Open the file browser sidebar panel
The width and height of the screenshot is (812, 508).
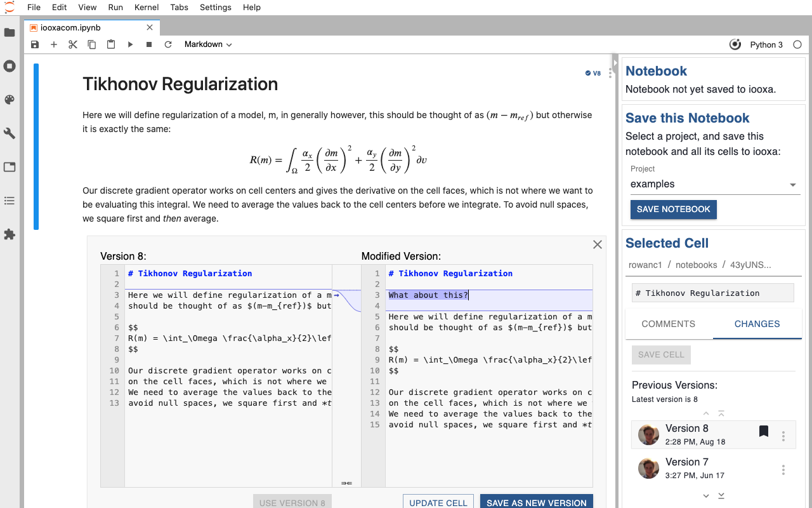pyautogui.click(x=10, y=32)
